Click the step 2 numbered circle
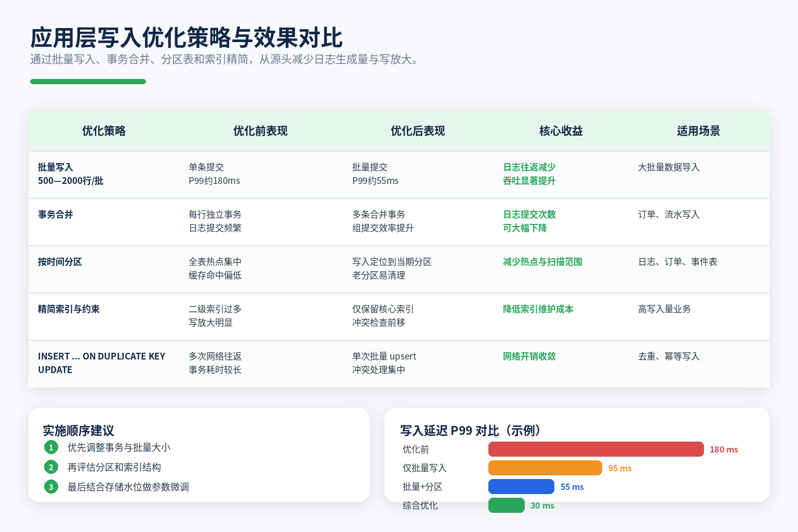Screen dimensions: 798x532 tap(51, 467)
